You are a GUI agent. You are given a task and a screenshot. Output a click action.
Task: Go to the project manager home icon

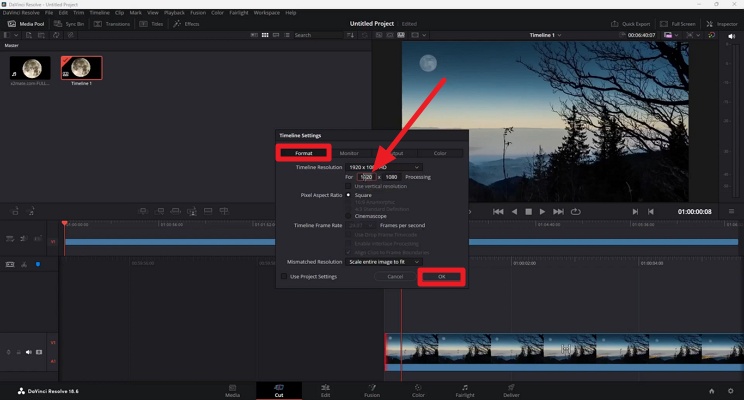pos(711,391)
